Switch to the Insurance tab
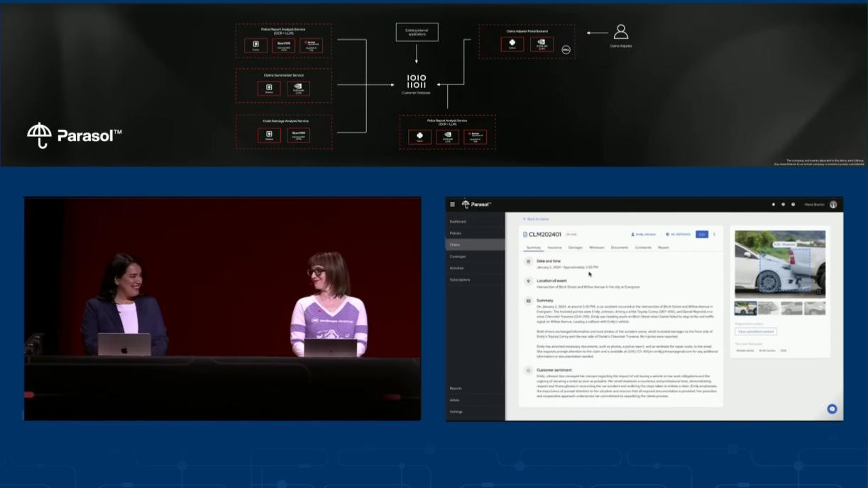Image resolution: width=868 pixels, height=488 pixels. click(554, 248)
